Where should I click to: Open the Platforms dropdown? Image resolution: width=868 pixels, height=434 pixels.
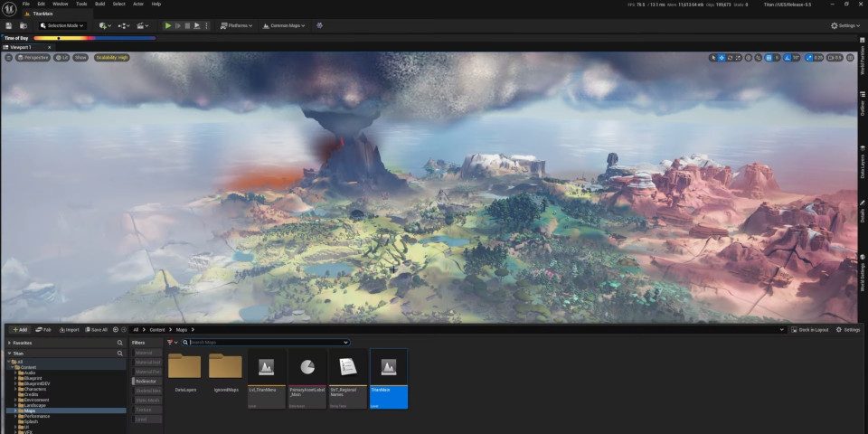pos(236,25)
